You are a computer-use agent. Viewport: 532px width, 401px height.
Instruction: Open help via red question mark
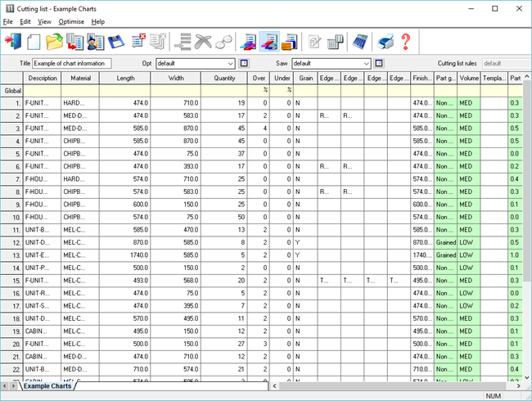tap(404, 41)
